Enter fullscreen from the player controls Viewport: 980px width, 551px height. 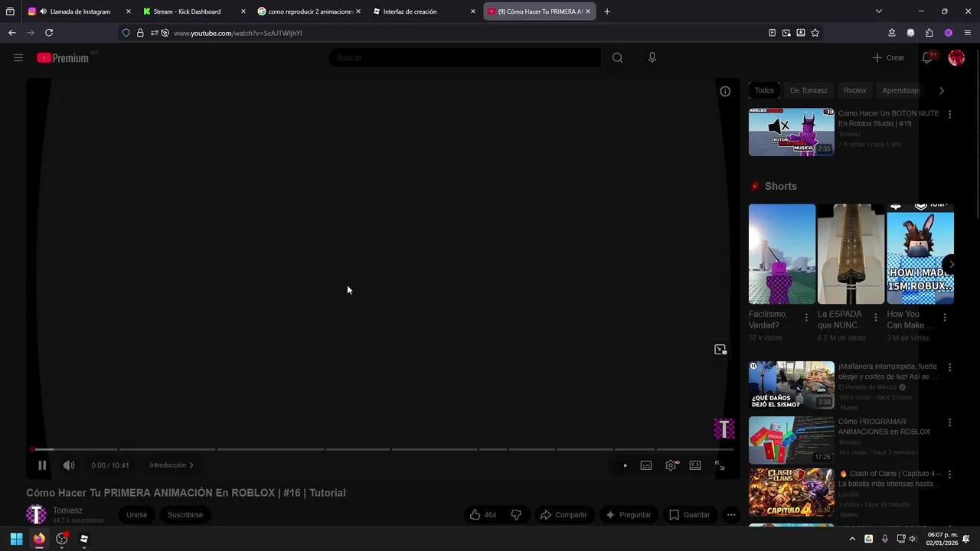click(x=720, y=465)
